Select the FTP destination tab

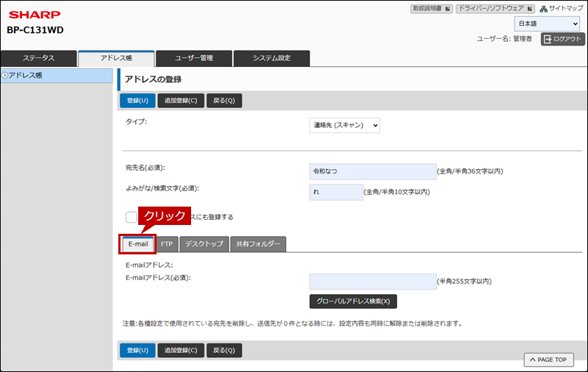click(x=166, y=244)
